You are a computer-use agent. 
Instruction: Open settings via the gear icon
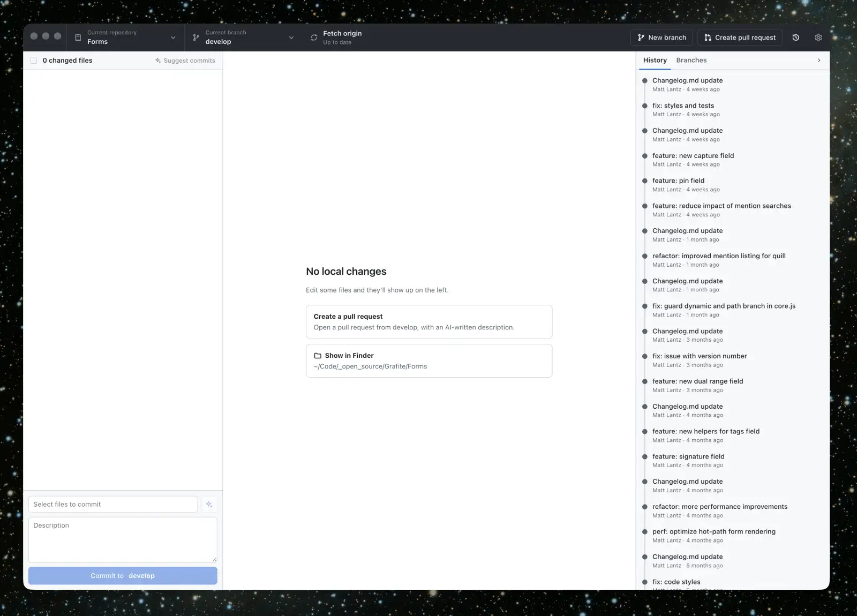pos(818,37)
